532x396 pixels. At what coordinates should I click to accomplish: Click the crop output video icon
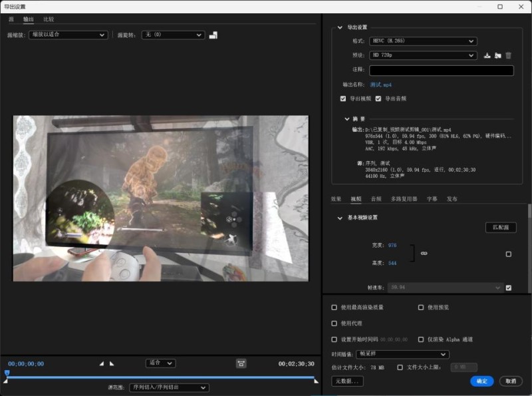click(x=213, y=35)
